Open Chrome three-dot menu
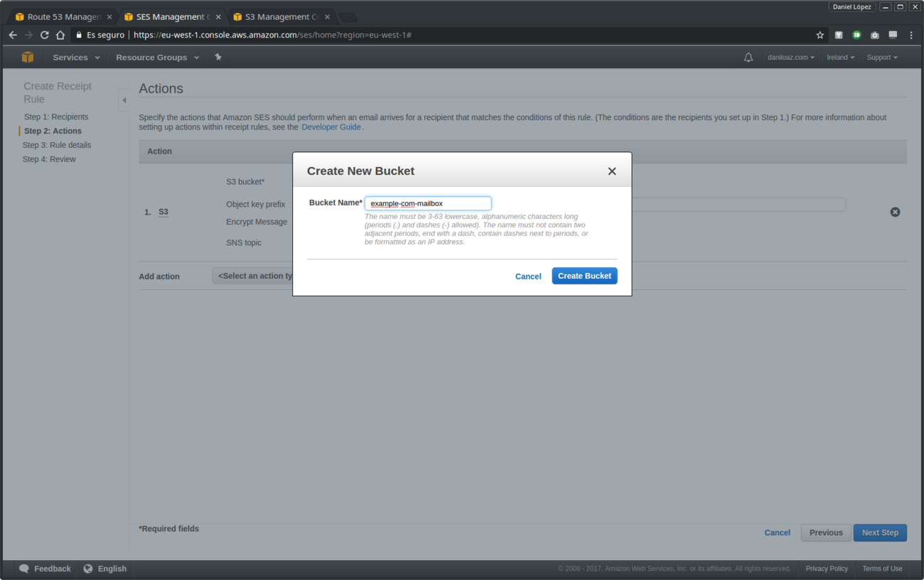This screenshot has height=580, width=924. click(x=911, y=35)
